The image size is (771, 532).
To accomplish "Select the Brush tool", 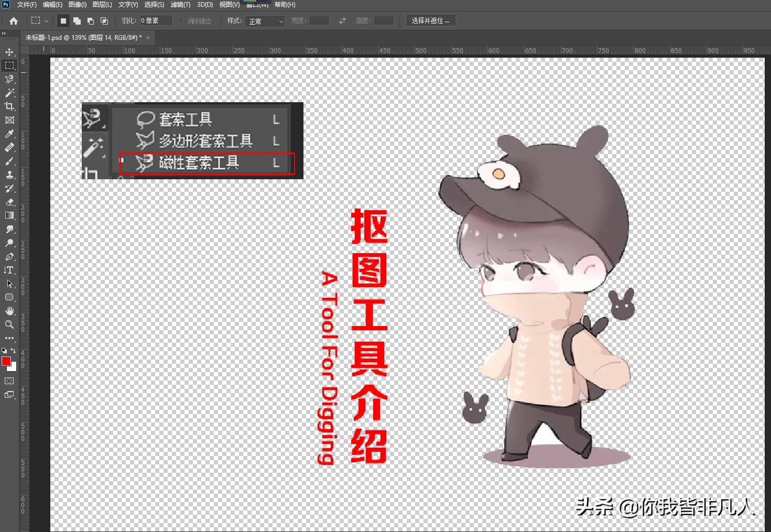I will [x=9, y=161].
